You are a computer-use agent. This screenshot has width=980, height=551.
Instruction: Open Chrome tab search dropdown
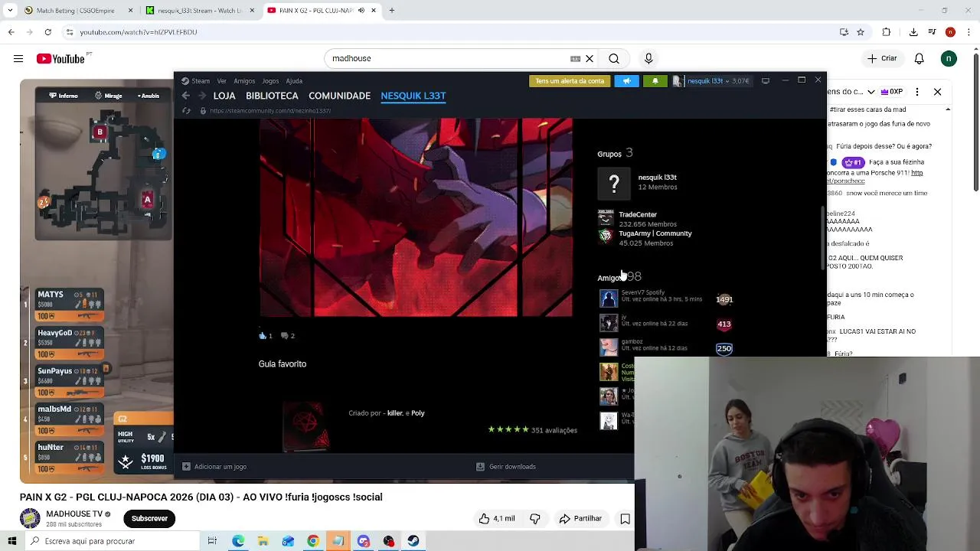[x=11, y=11]
